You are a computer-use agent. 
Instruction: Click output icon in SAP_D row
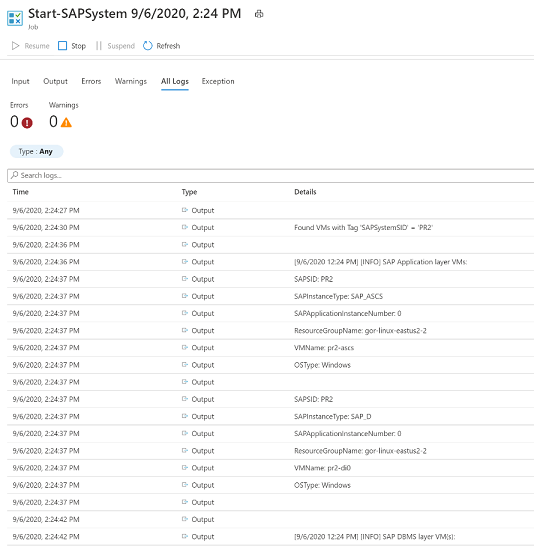point(185,416)
